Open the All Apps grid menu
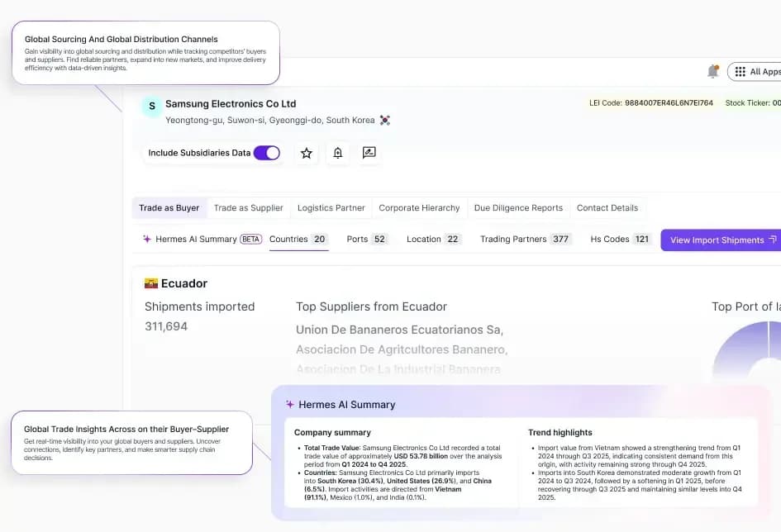 (x=756, y=72)
